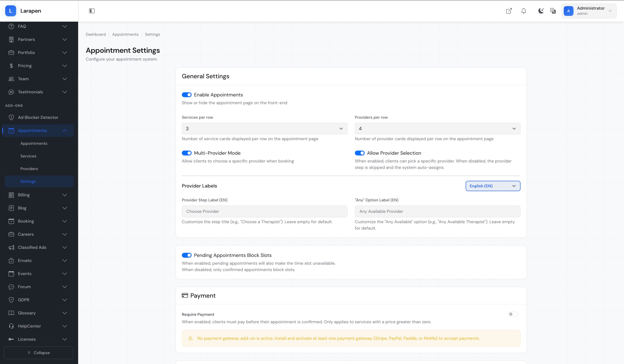Switch to dark mode moon icon
Screen dimensions: 624x364
[541, 11]
